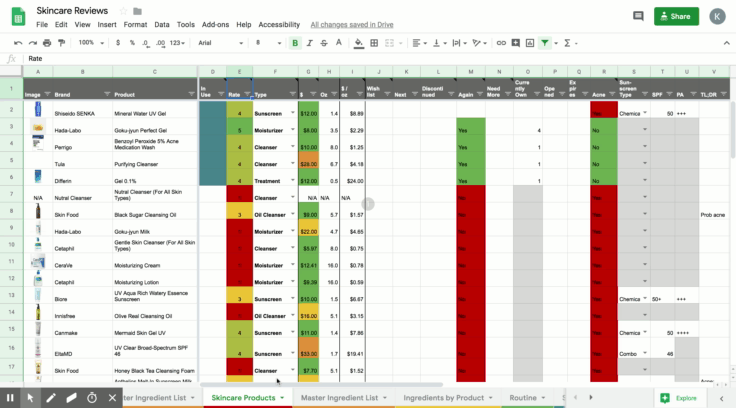Screen dimensions: 736x408
Task: Format as currency with dollar icon
Action: [118, 43]
